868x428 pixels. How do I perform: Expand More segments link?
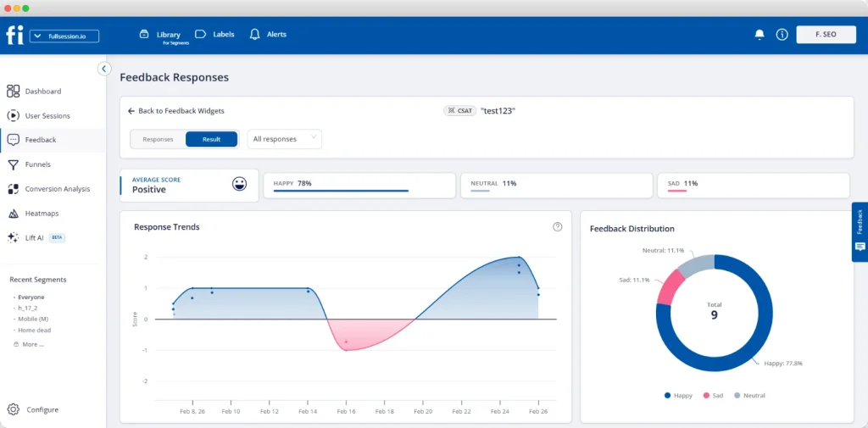tap(29, 344)
